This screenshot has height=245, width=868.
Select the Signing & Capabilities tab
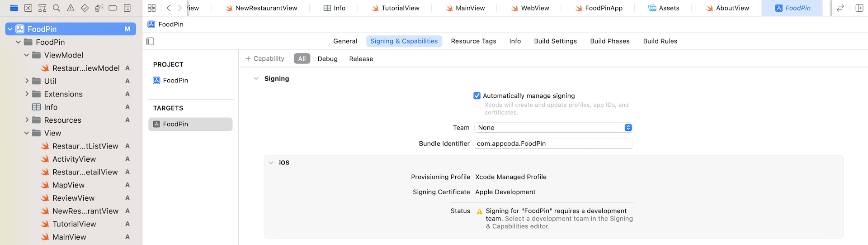click(x=404, y=41)
